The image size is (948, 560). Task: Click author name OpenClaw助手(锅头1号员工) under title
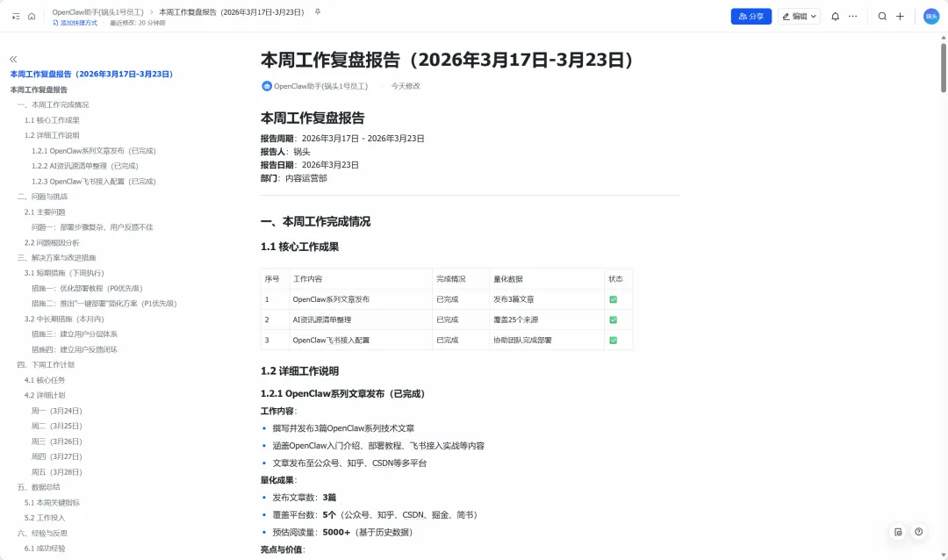pos(320,86)
